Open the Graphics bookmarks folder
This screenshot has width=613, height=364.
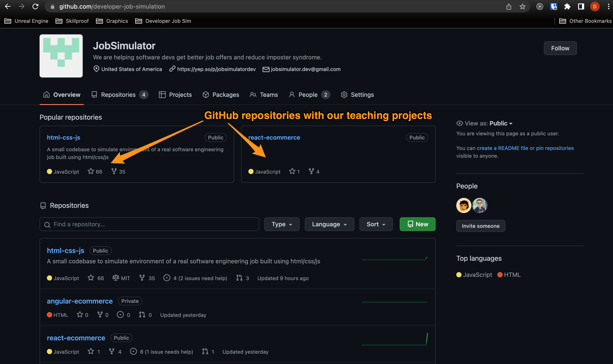[x=112, y=21]
